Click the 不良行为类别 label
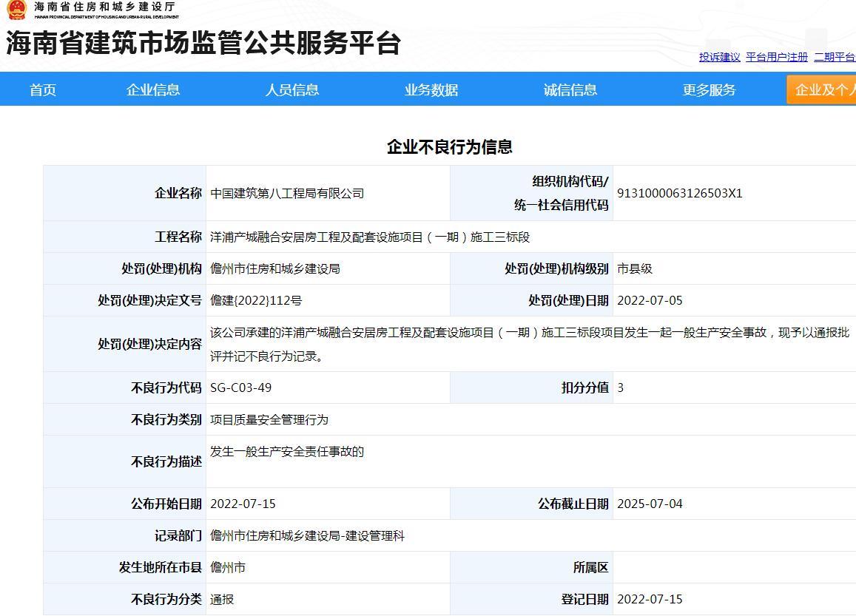The width and height of the screenshot is (856, 616). click(166, 419)
